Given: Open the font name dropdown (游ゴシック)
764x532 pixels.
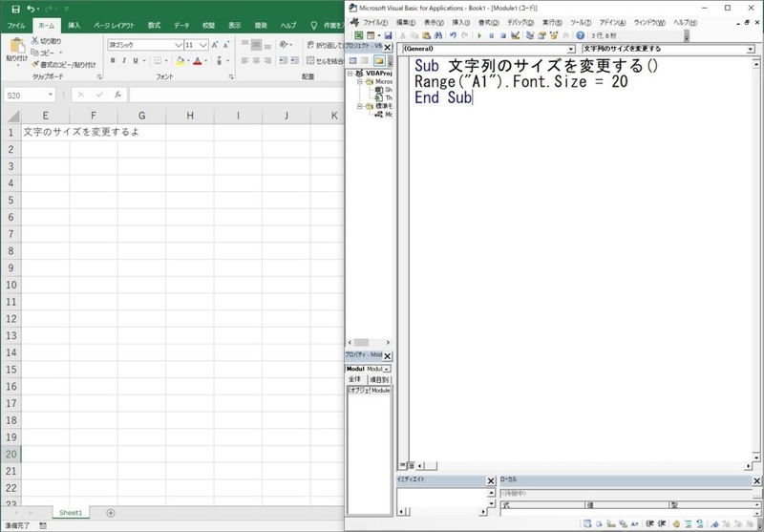Looking at the screenshot, I should [179, 45].
